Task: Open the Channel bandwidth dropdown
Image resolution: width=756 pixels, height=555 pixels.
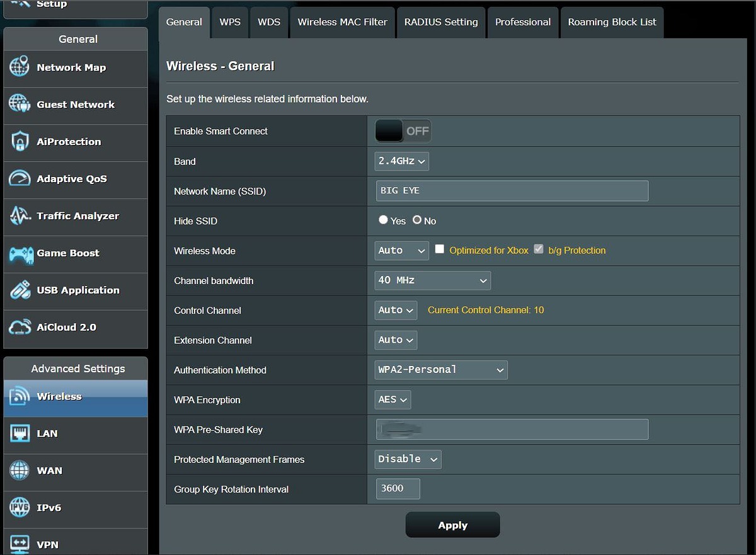Action: pyautogui.click(x=432, y=280)
